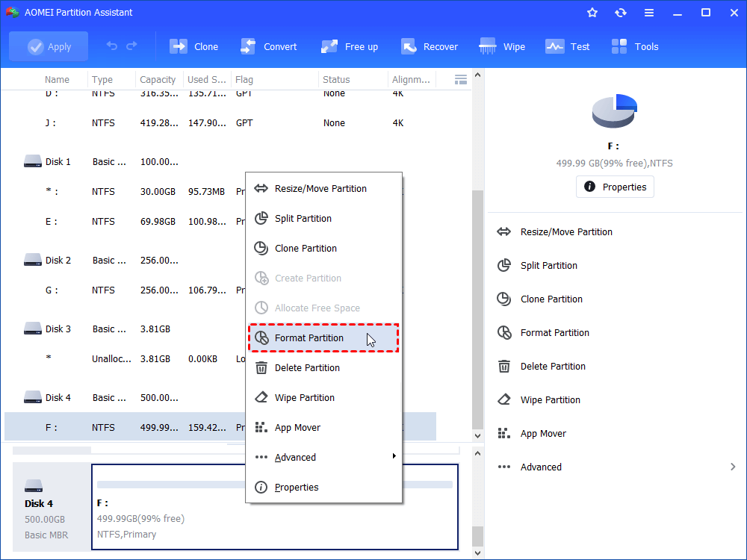This screenshot has width=747, height=560.
Task: Click the refresh icon in title bar
Action: (x=620, y=13)
